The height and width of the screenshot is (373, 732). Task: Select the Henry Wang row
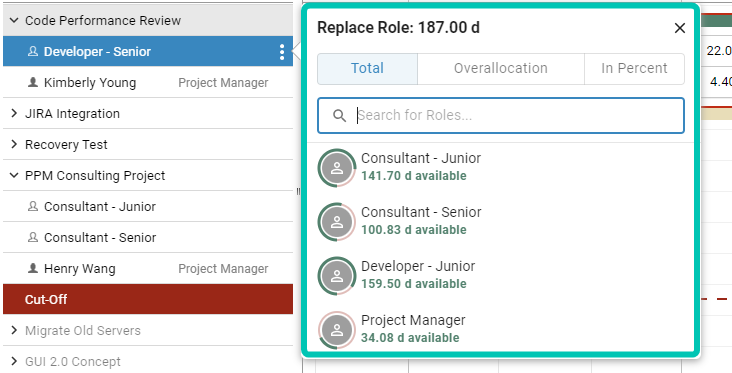tap(148, 268)
